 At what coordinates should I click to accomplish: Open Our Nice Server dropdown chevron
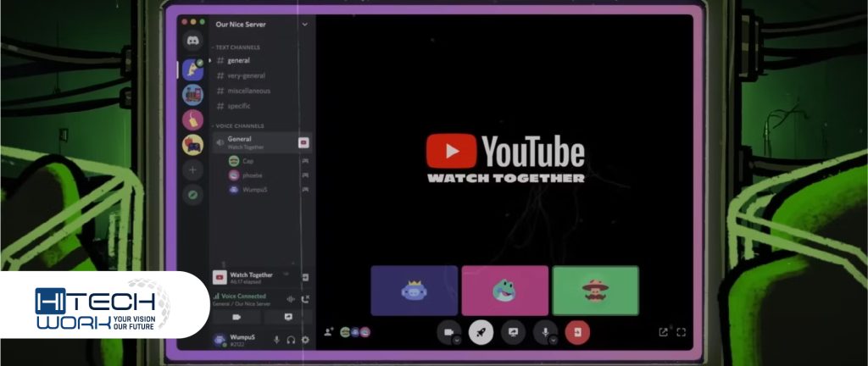click(x=304, y=25)
